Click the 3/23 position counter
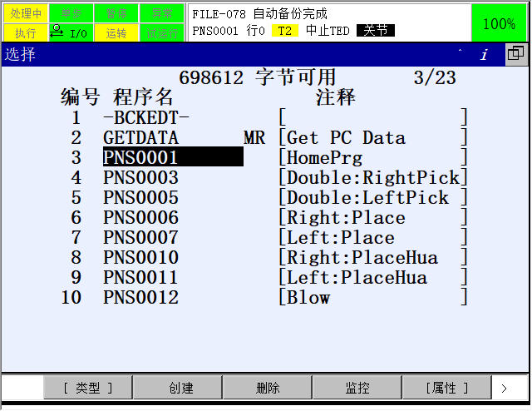This screenshot has height=411, width=532. [x=435, y=77]
